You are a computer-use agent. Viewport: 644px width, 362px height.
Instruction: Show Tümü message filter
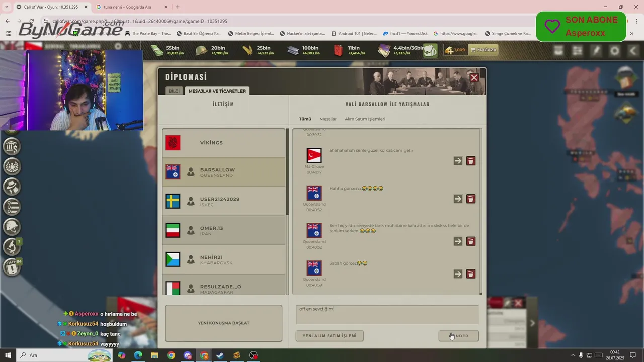305,119
